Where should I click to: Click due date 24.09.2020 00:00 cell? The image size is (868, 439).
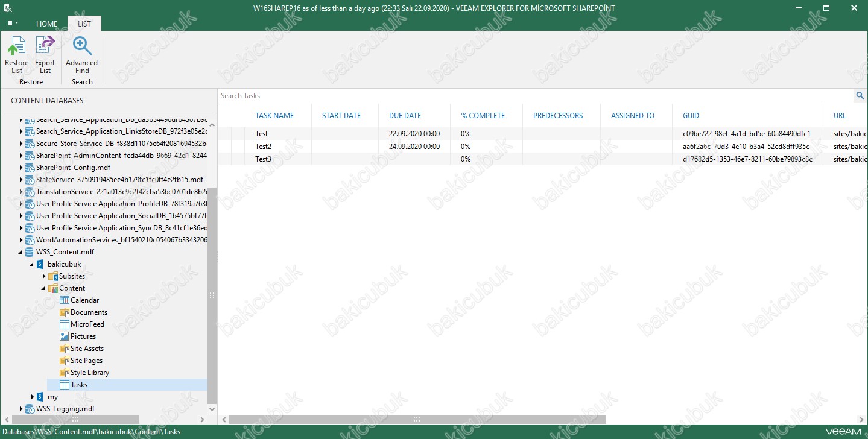414,147
